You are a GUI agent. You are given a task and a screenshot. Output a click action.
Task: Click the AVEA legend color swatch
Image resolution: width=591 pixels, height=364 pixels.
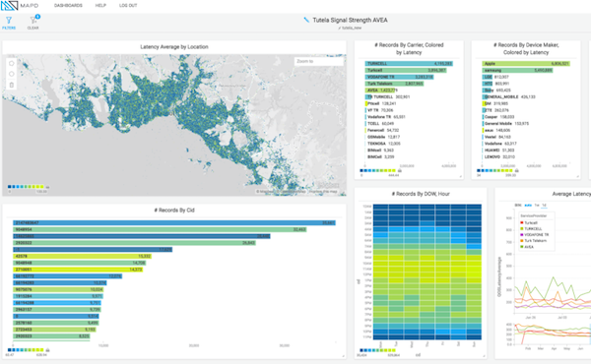(x=522, y=247)
